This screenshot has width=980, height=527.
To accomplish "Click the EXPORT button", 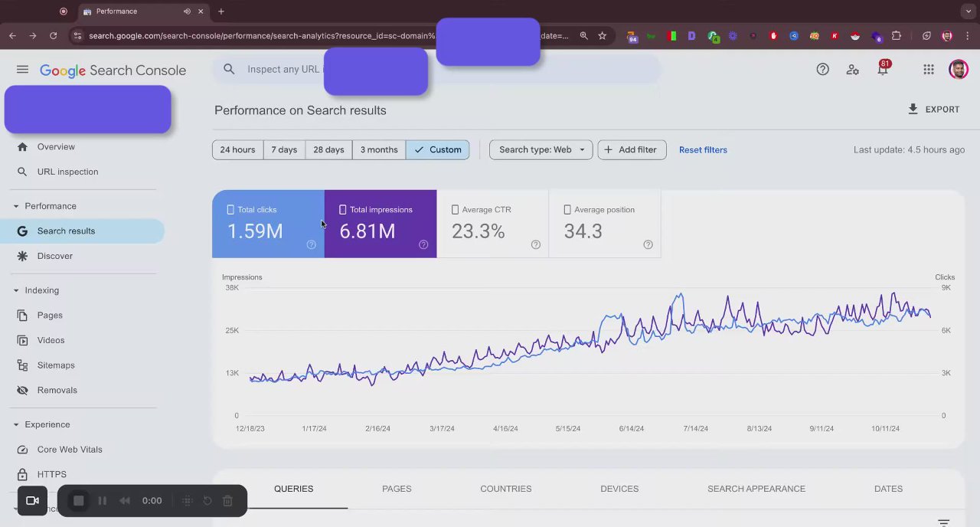I will (x=933, y=110).
